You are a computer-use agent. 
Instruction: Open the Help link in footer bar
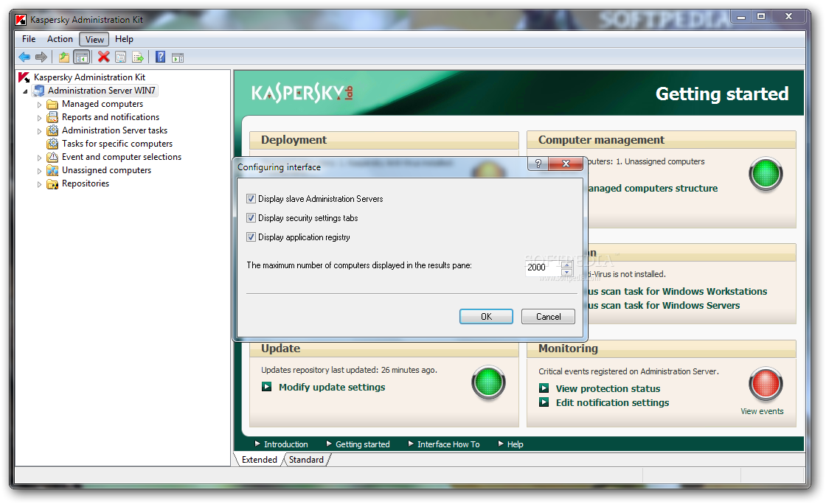coord(516,444)
